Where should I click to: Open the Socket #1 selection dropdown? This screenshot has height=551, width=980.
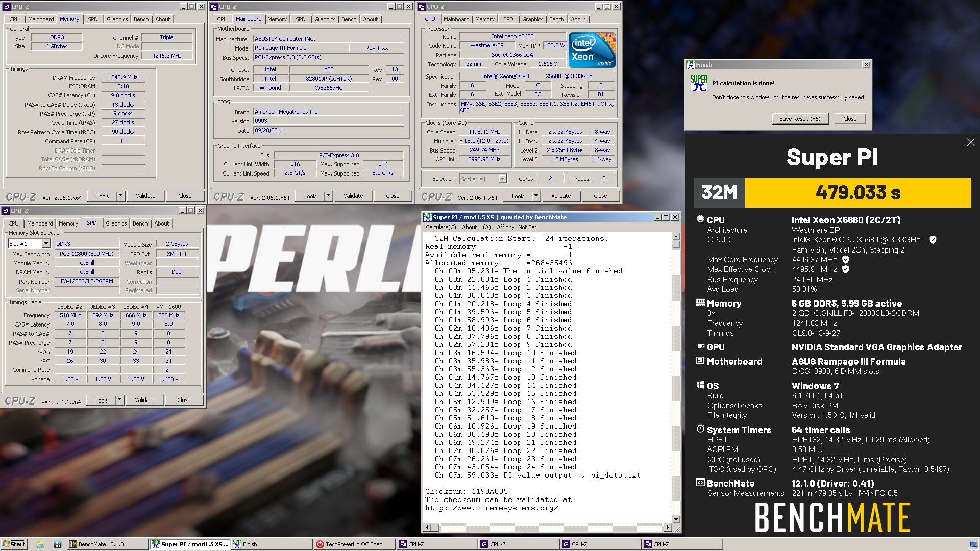pos(502,179)
